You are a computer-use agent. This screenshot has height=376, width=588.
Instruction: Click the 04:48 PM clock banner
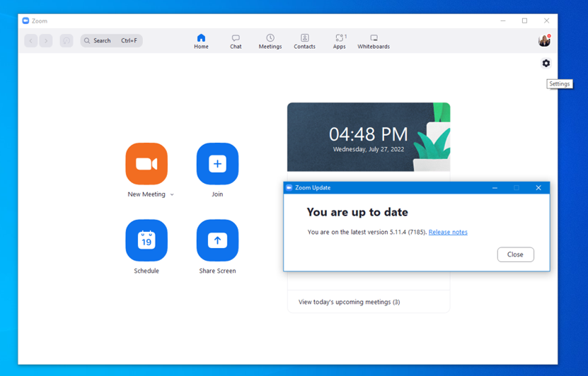click(x=369, y=137)
